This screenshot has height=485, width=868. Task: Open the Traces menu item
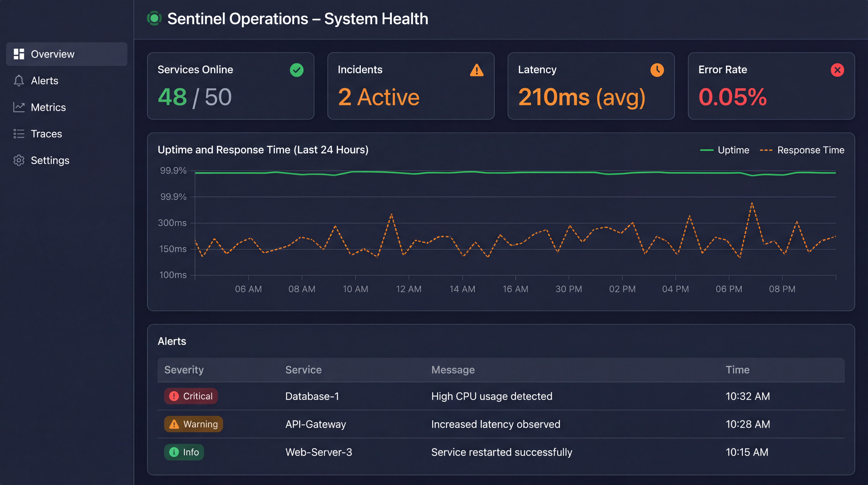pos(47,134)
